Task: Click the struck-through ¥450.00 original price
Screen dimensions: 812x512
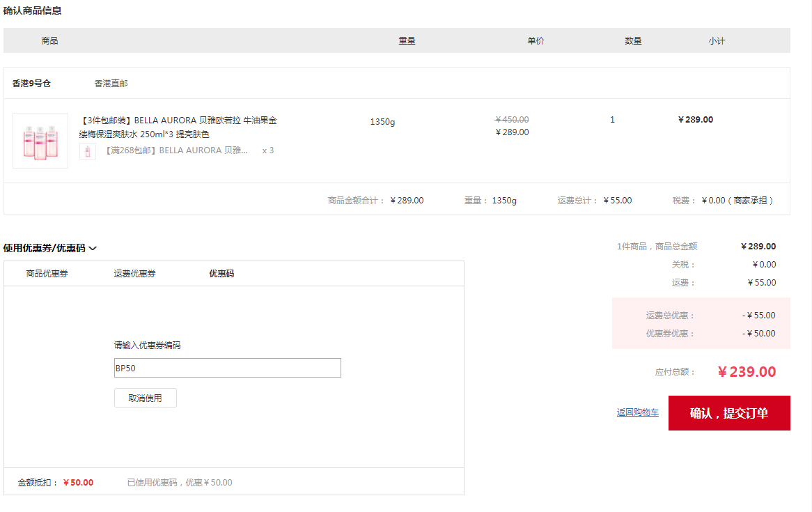Action: [x=512, y=120]
